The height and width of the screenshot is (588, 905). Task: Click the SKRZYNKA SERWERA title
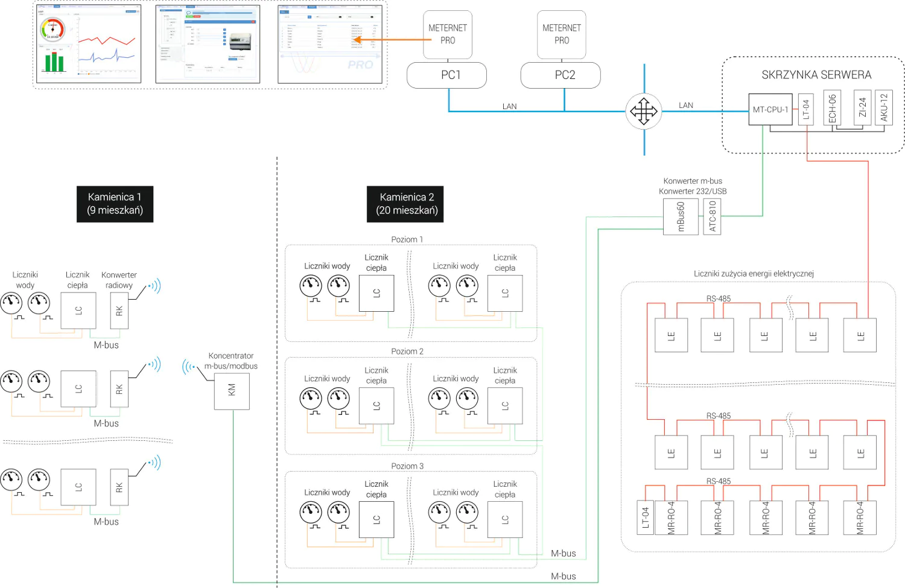coord(816,75)
